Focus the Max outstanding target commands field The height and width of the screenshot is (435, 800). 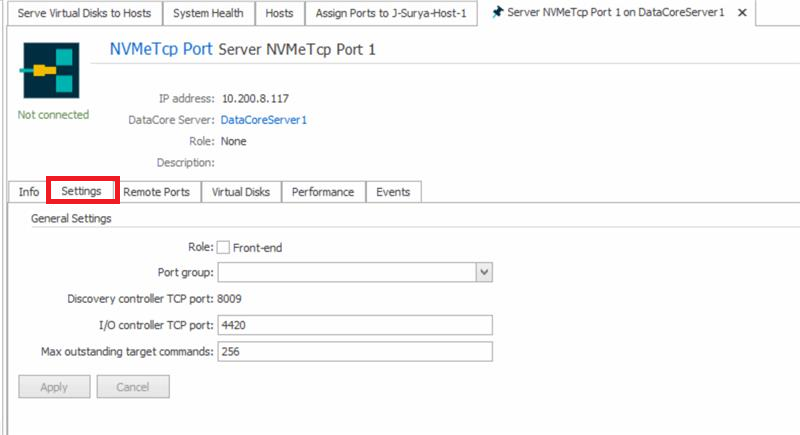[355, 352]
